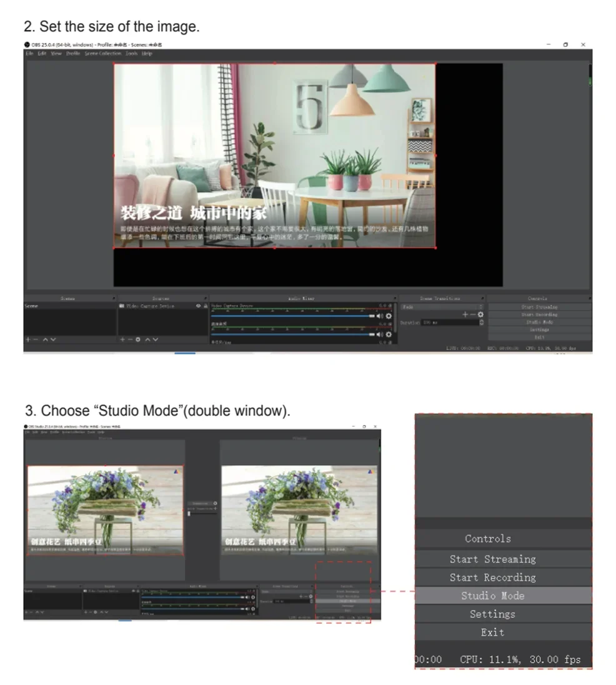Image resolution: width=616 pixels, height=685 pixels.
Task: Open source properties gear in top OBS Sources panel
Action: pos(138,339)
